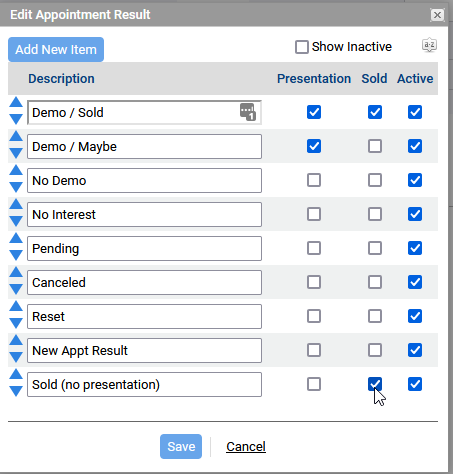This screenshot has width=453, height=474.
Task: Check Sold for Demo / Maybe
Action: (x=375, y=146)
